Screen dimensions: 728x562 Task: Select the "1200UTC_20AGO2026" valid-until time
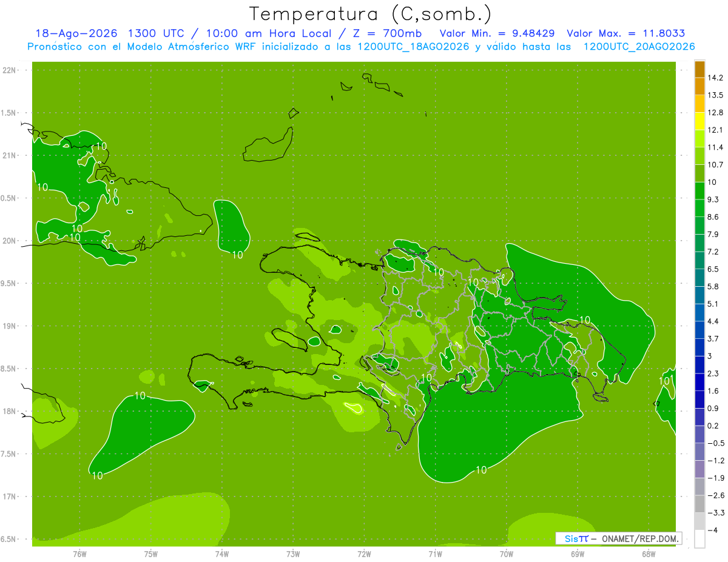(x=639, y=47)
